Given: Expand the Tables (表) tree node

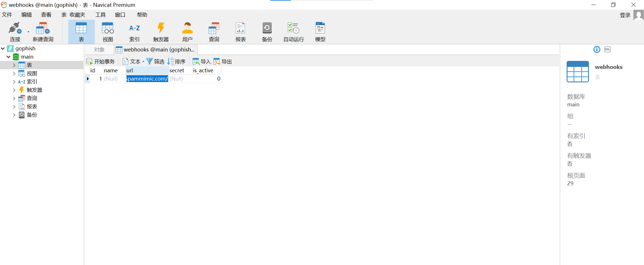Looking at the screenshot, I should (14, 65).
